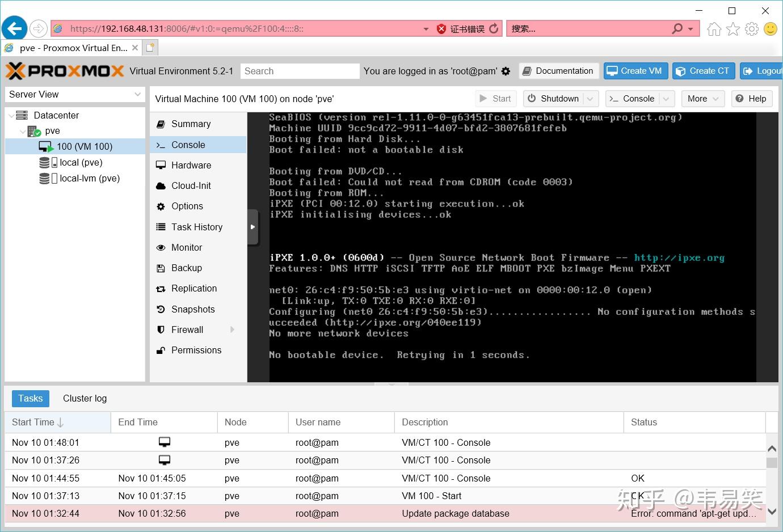This screenshot has height=532, width=783.
Task: Open the Backup menu item
Action: point(198,268)
